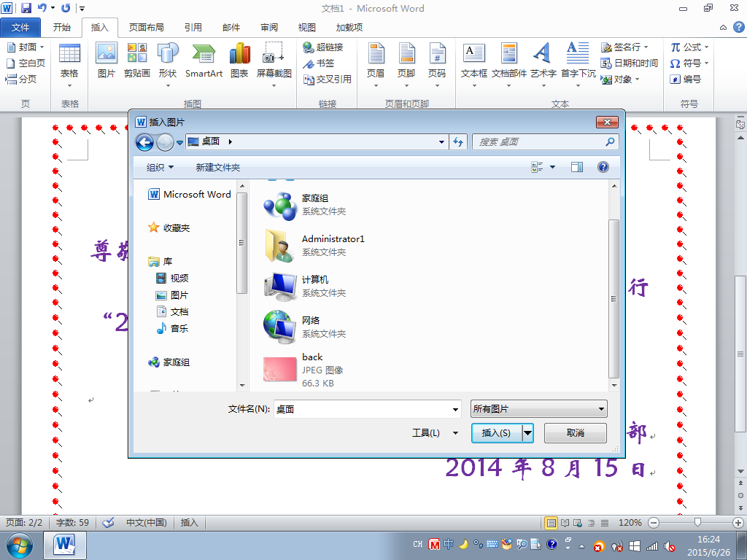This screenshot has width=747, height=560.
Task: Click the 编号 numbering icon
Action: (685, 79)
